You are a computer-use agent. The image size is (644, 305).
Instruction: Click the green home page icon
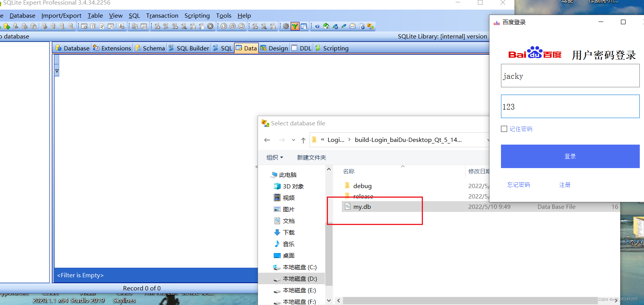[x=326, y=26]
